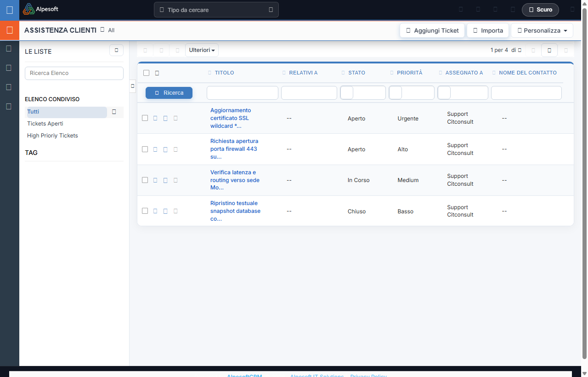588x377 pixels.
Task: Toggle the Scuro dark mode button
Action: click(540, 10)
